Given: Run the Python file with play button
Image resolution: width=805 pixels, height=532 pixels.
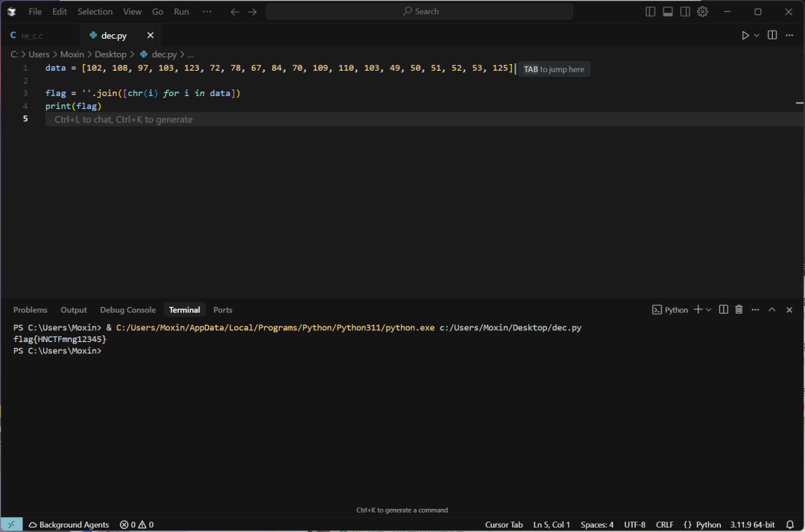Looking at the screenshot, I should coord(745,36).
